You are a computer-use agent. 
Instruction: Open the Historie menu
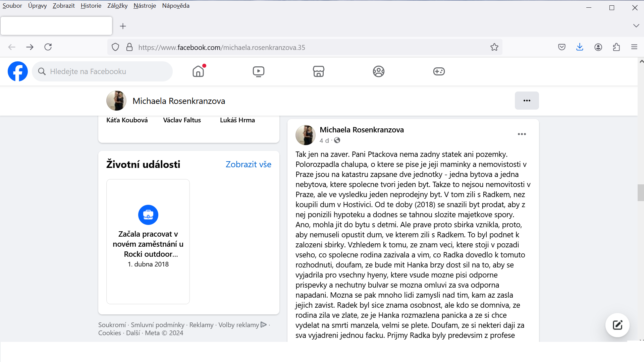[x=91, y=6]
